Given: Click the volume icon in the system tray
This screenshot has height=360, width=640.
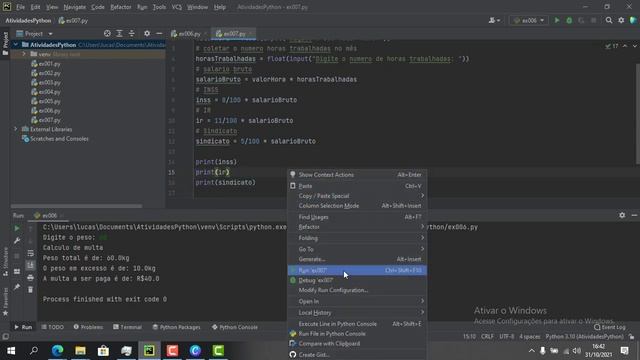Looking at the screenshot, I should 576,351.
